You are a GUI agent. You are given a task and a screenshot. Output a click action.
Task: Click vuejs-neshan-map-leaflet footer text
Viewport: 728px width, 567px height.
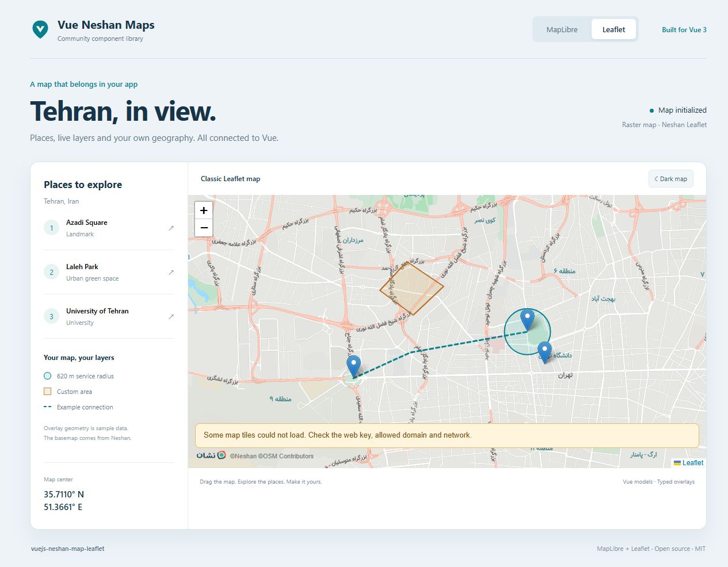tap(68, 549)
